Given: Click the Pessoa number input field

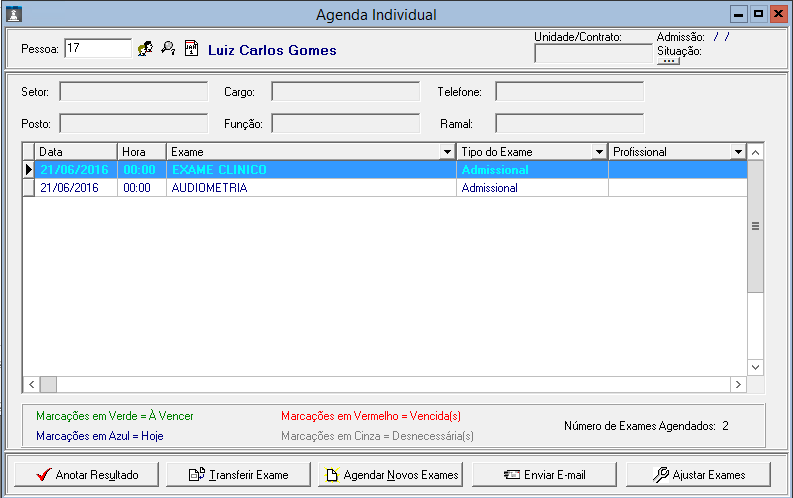Looking at the screenshot, I should (97, 48).
